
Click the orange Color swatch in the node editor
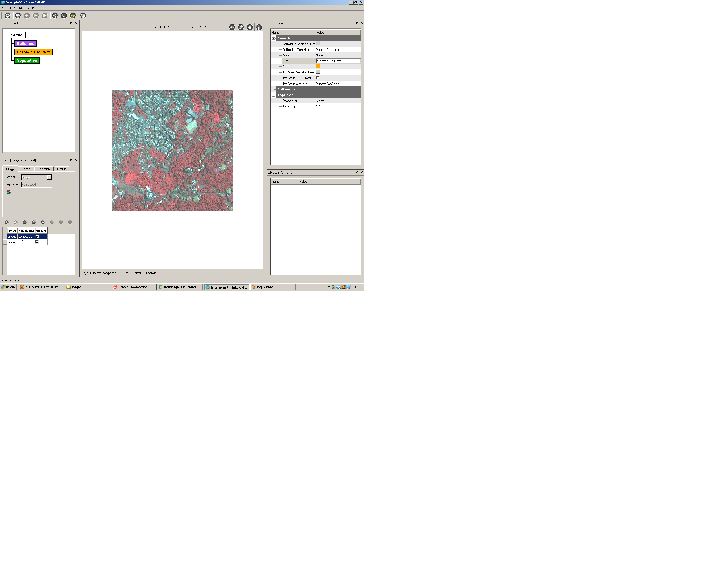(x=318, y=66)
